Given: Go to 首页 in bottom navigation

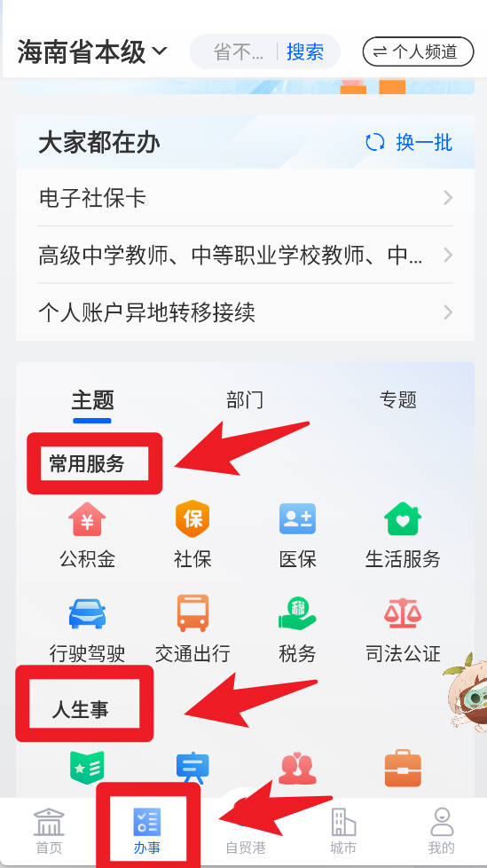Looking at the screenshot, I should click(x=49, y=831).
